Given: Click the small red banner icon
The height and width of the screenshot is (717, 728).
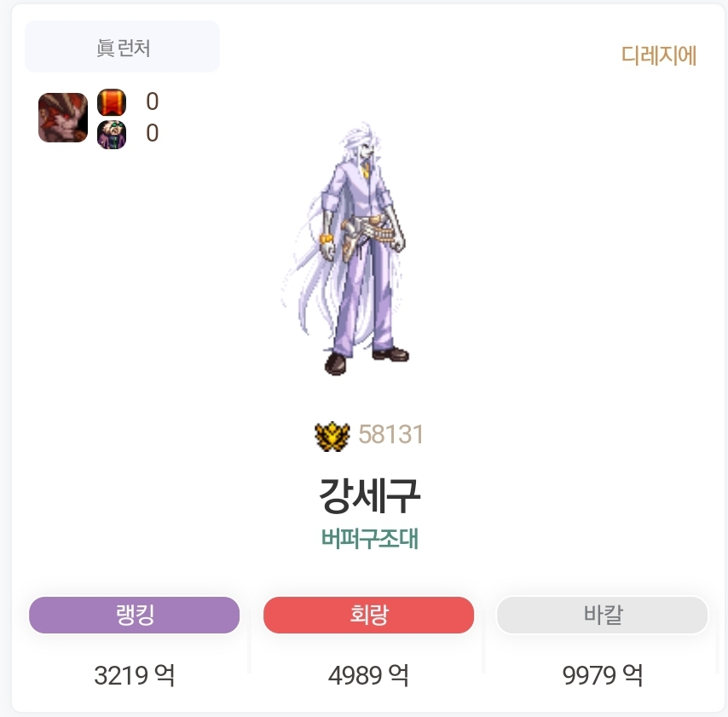Looking at the screenshot, I should [x=112, y=102].
